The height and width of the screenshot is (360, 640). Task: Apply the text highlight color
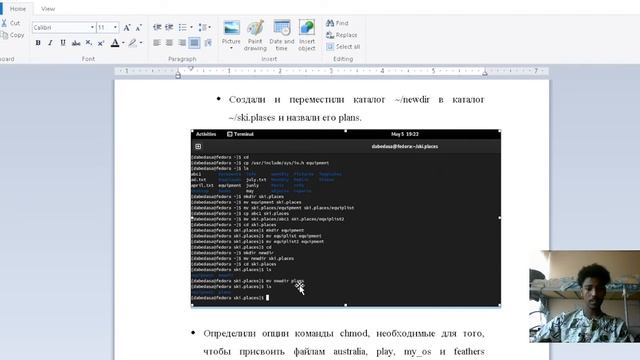(x=133, y=42)
